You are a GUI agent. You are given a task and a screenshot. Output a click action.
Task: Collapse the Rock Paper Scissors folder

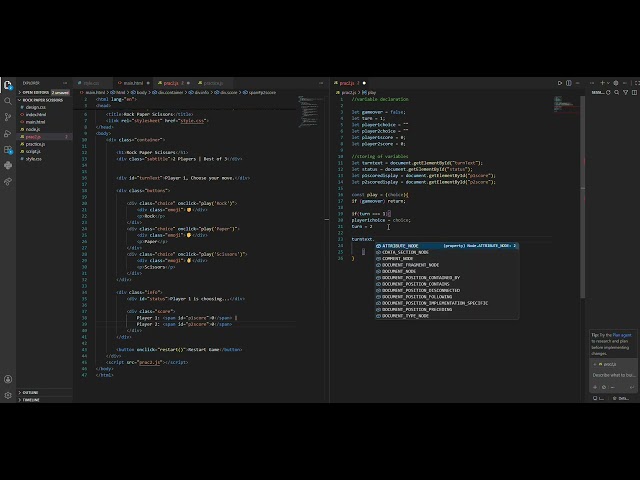click(44, 100)
